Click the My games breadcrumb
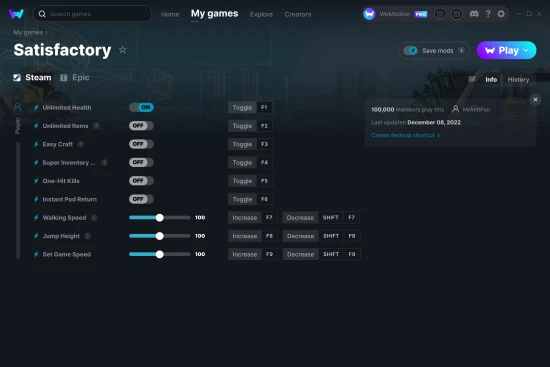 pyautogui.click(x=28, y=33)
